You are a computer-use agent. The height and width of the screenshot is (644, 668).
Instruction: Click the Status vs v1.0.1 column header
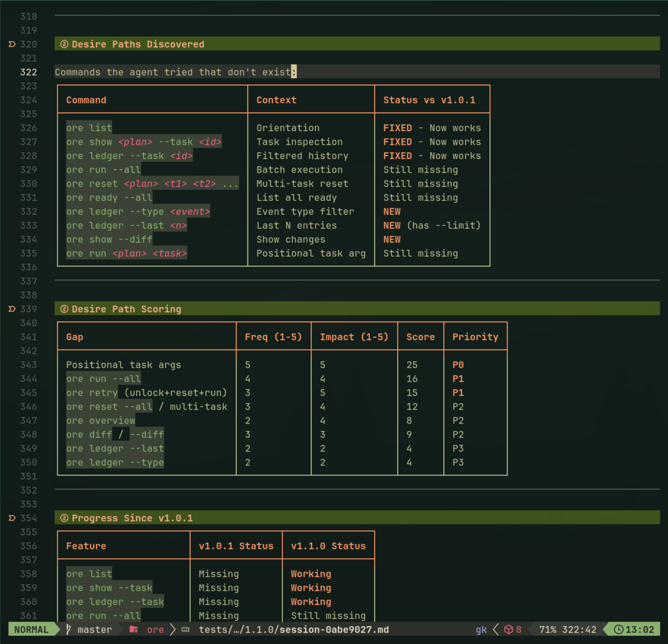click(x=429, y=100)
